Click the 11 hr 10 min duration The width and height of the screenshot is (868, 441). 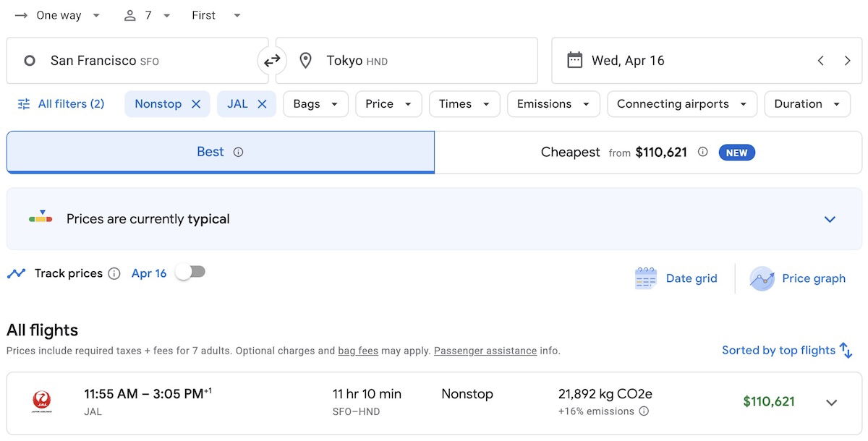(x=367, y=394)
